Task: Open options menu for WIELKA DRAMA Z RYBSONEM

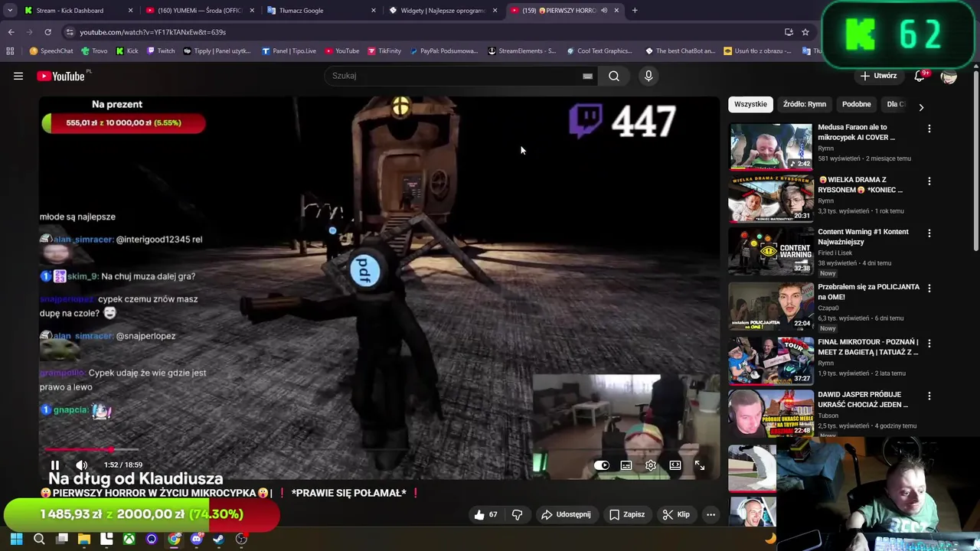Action: [929, 181]
